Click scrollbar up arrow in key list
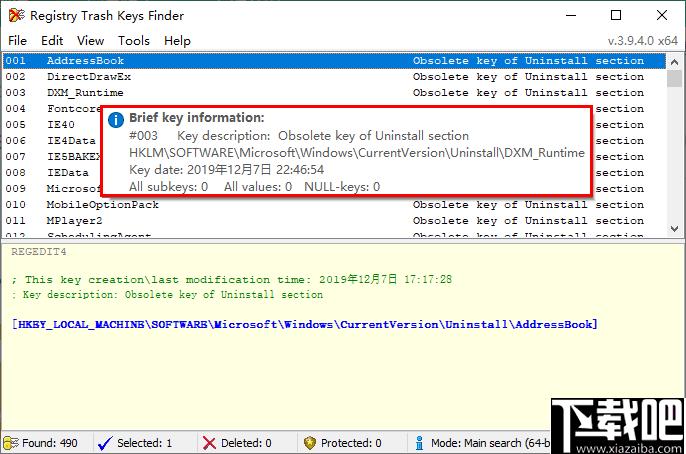 (675, 62)
